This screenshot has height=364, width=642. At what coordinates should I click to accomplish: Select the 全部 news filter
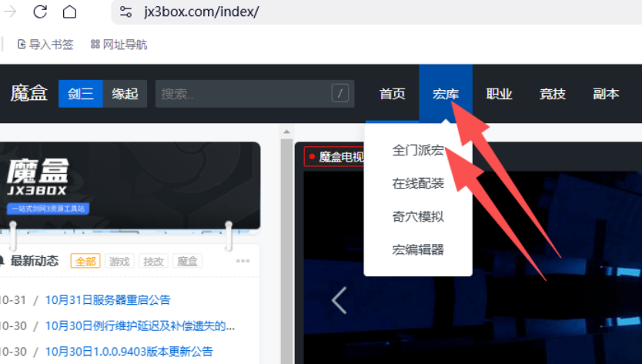85,261
